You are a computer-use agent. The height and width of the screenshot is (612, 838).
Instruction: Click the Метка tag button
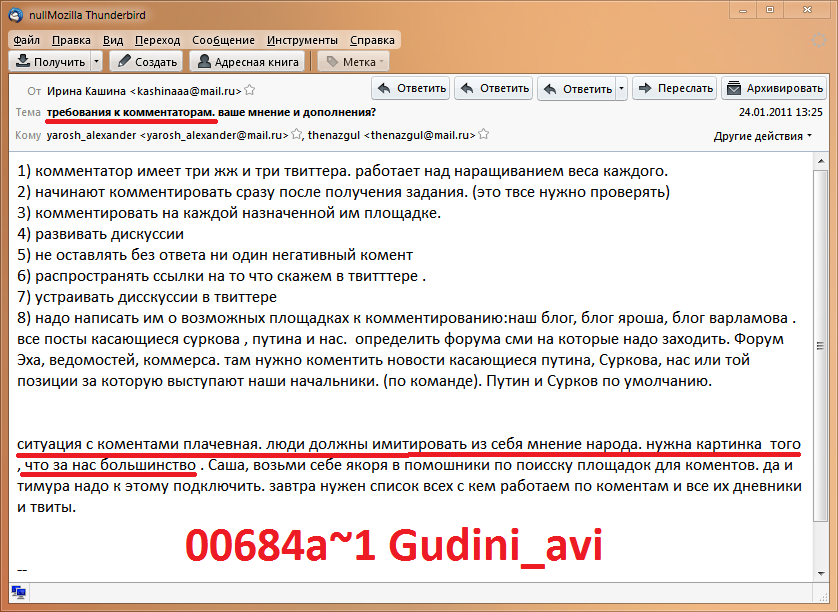[352, 62]
